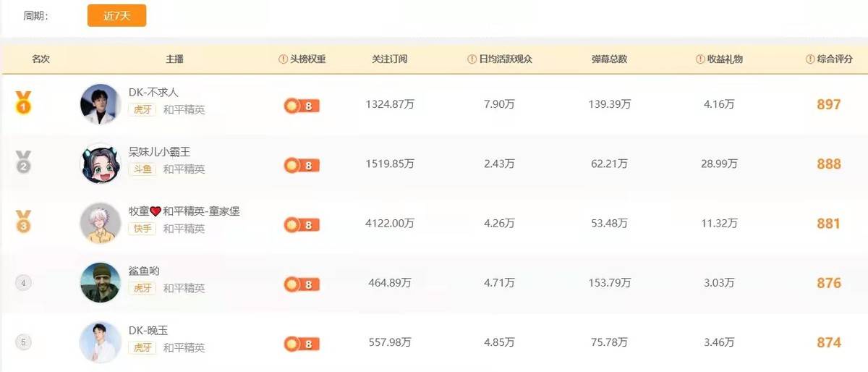This screenshot has width=868, height=372.
Task: Click the info icon beside 头榜权重
Action: [x=283, y=59]
